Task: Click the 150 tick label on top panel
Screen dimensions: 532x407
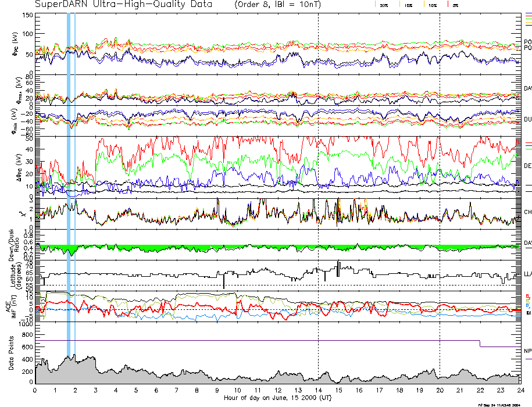Action: (27, 15)
